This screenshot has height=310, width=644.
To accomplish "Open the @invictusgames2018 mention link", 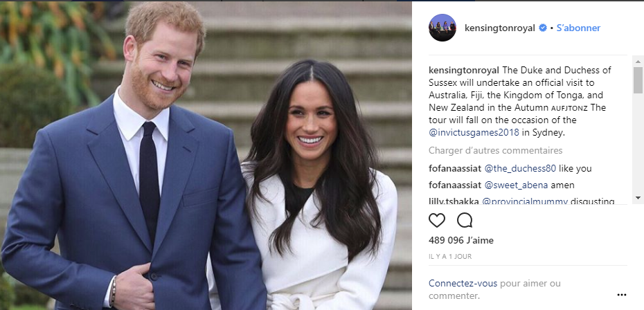I will point(474,133).
